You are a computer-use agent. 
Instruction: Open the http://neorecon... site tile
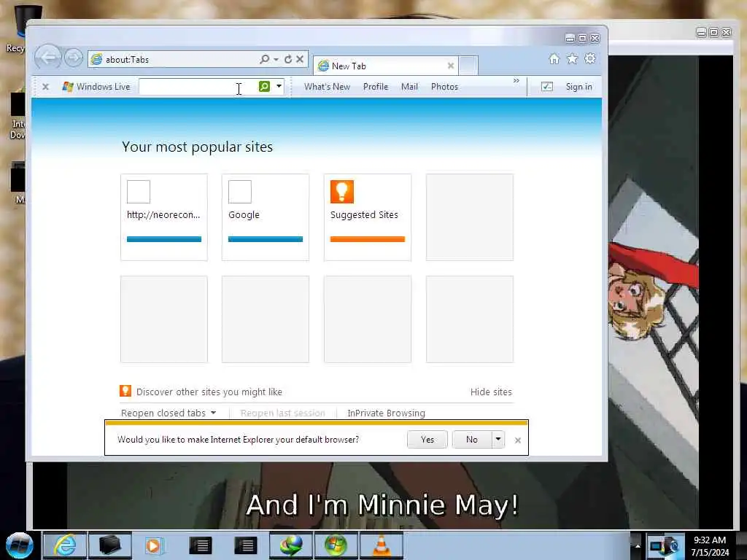(164, 217)
